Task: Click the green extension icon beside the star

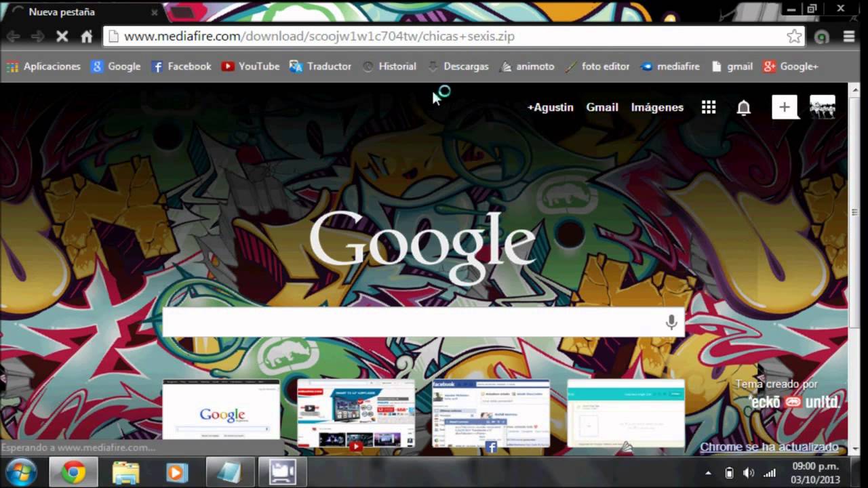Action: pos(822,37)
